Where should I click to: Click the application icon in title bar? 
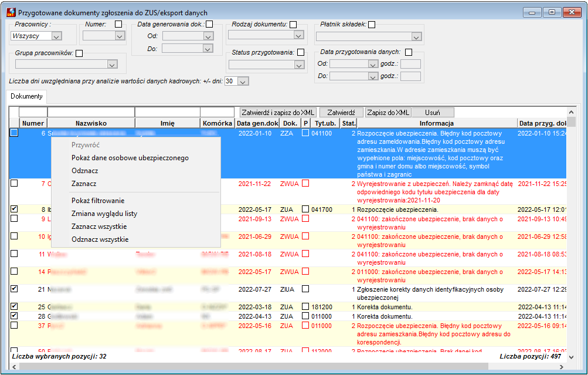click(11, 12)
